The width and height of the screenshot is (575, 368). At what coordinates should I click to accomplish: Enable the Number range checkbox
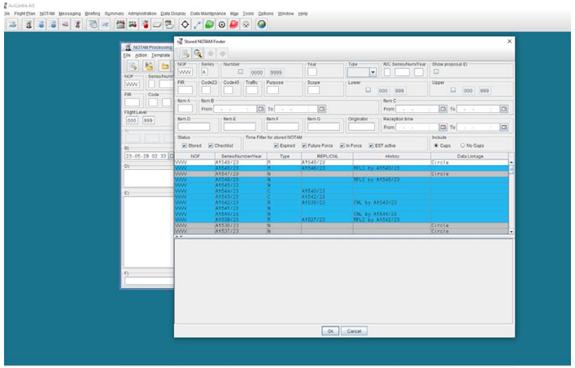[241, 71]
